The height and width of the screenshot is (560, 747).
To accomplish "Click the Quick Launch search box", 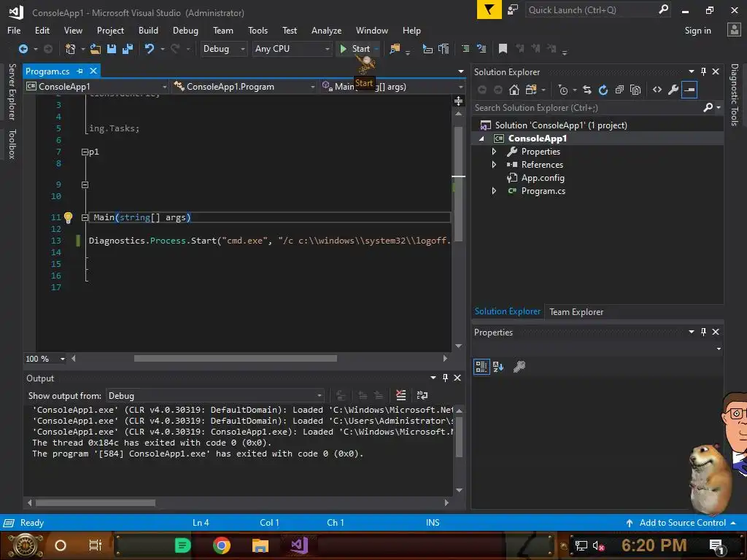I will click(591, 10).
